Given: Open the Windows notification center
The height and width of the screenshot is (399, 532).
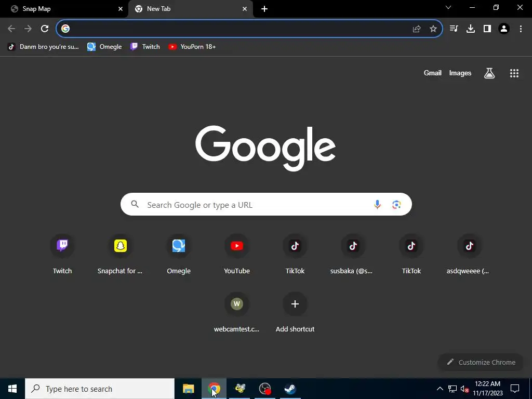Looking at the screenshot, I should pos(515,389).
